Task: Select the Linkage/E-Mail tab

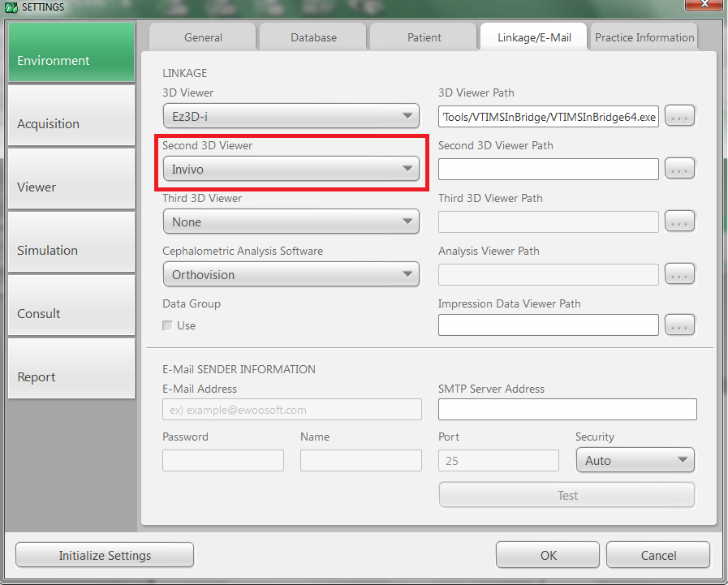Action: coord(534,37)
